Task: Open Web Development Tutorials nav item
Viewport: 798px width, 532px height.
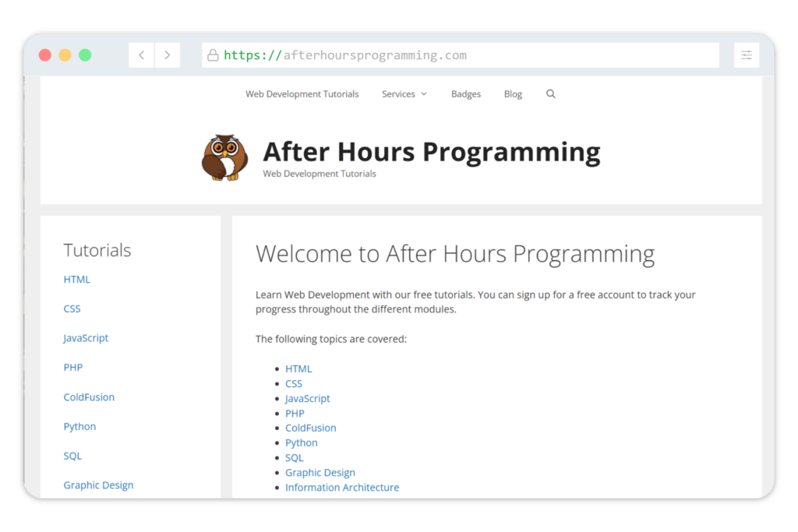Action: [x=302, y=94]
